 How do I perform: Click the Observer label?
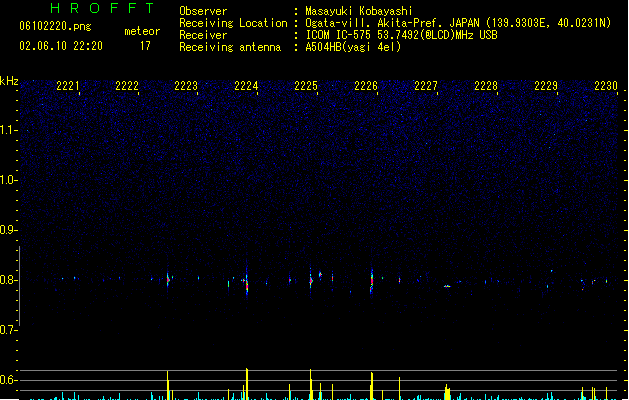pos(203,11)
